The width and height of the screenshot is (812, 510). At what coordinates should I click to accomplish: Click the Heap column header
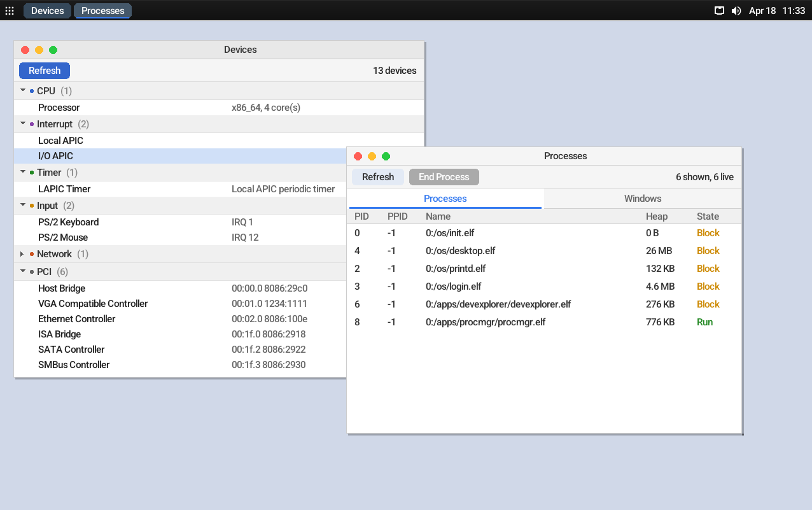click(x=657, y=216)
